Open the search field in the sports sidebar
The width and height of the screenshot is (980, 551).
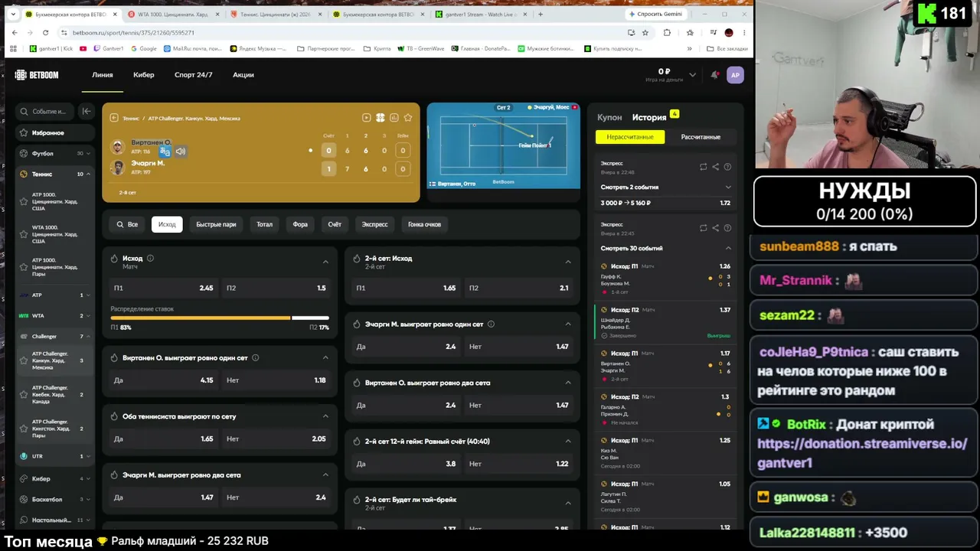pos(44,112)
